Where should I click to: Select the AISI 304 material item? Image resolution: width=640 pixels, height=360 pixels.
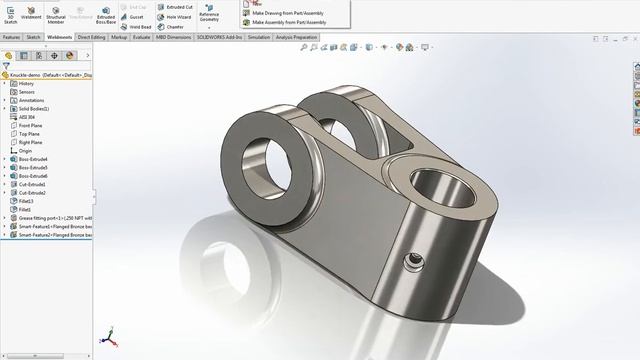[23, 117]
